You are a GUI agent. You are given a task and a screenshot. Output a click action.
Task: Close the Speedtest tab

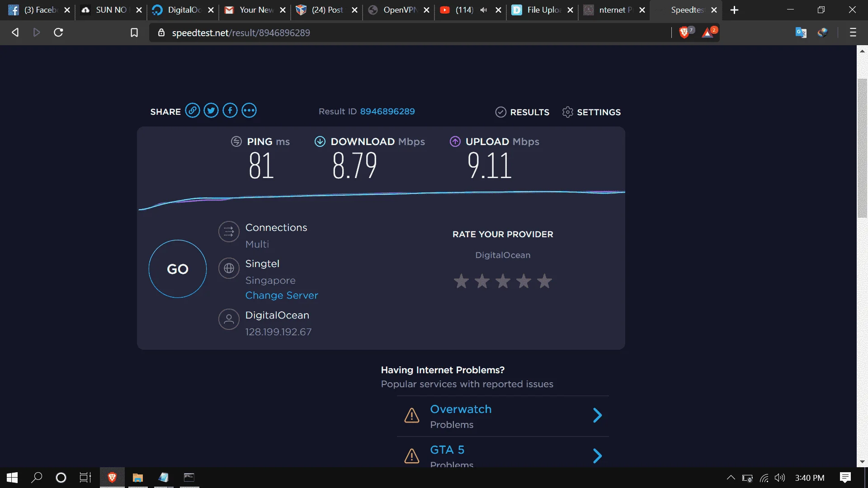click(714, 10)
